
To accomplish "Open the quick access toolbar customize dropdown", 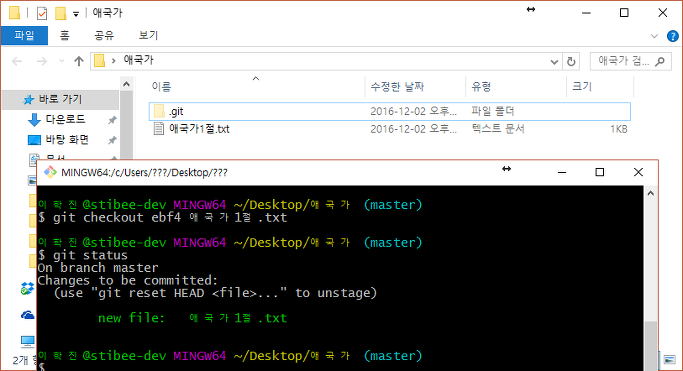I will [x=76, y=14].
